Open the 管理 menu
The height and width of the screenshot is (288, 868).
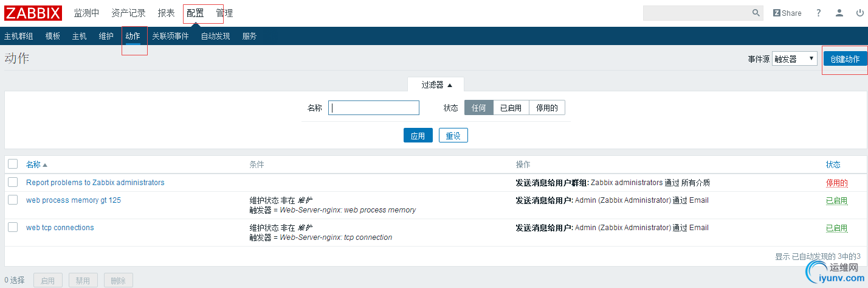pos(224,13)
